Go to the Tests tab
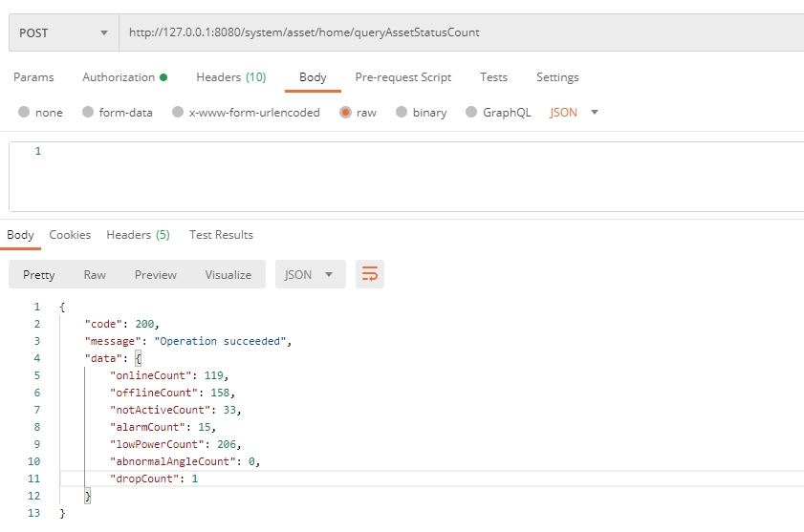The width and height of the screenshot is (804, 532). [x=493, y=77]
